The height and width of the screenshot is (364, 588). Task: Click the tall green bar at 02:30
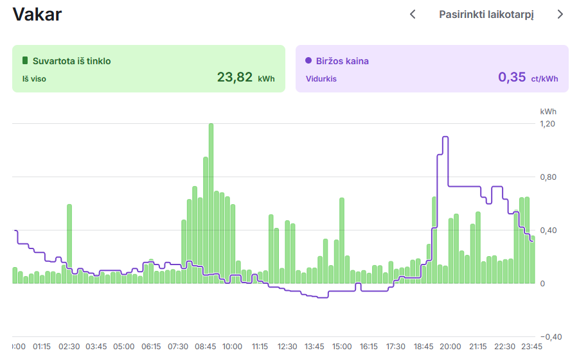(69, 244)
